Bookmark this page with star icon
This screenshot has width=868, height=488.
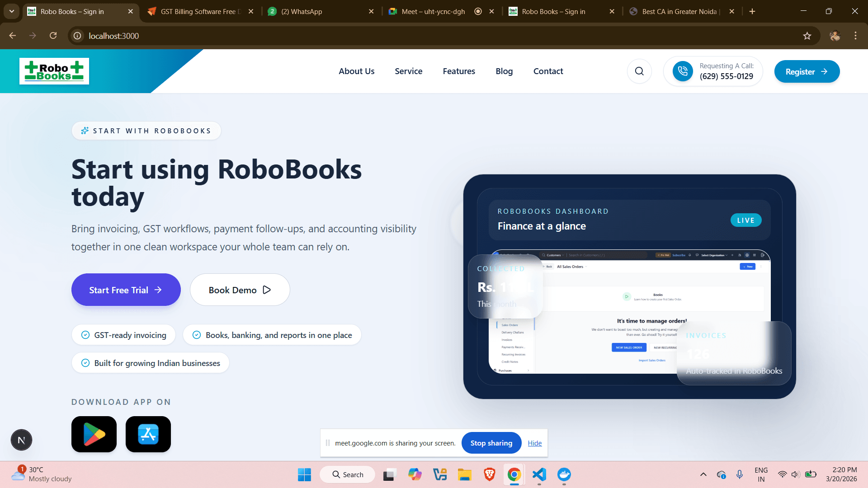pyautogui.click(x=807, y=36)
